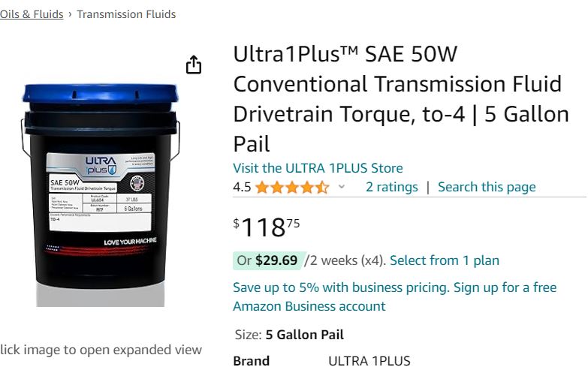The height and width of the screenshot is (376, 588).
Task: Open the business pricing savings link
Action: click(394, 296)
